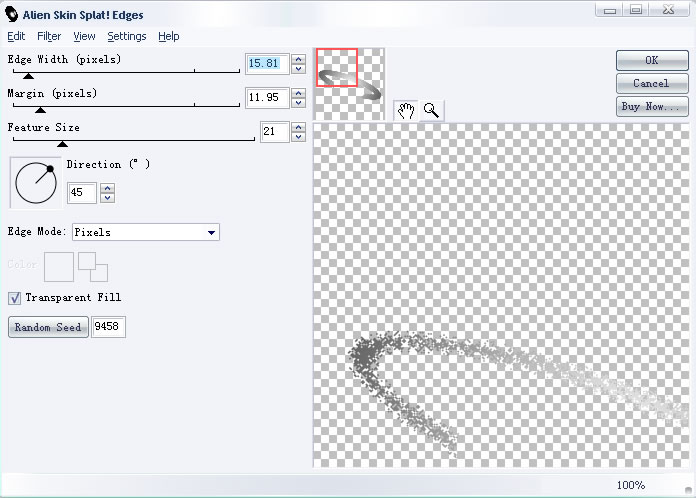Toggle the Transparent Fill checkbox
This screenshot has width=696, height=498.
pyautogui.click(x=15, y=297)
